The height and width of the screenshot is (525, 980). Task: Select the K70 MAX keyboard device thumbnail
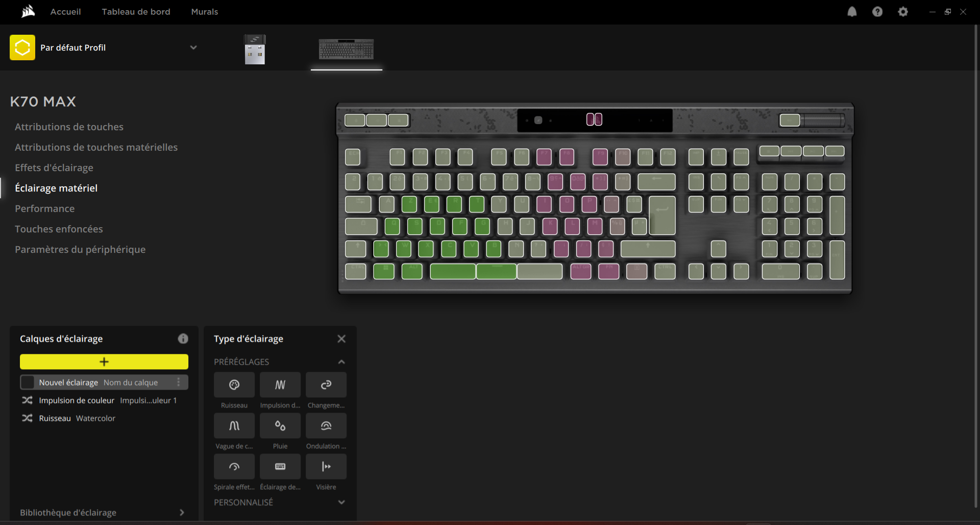(x=346, y=50)
